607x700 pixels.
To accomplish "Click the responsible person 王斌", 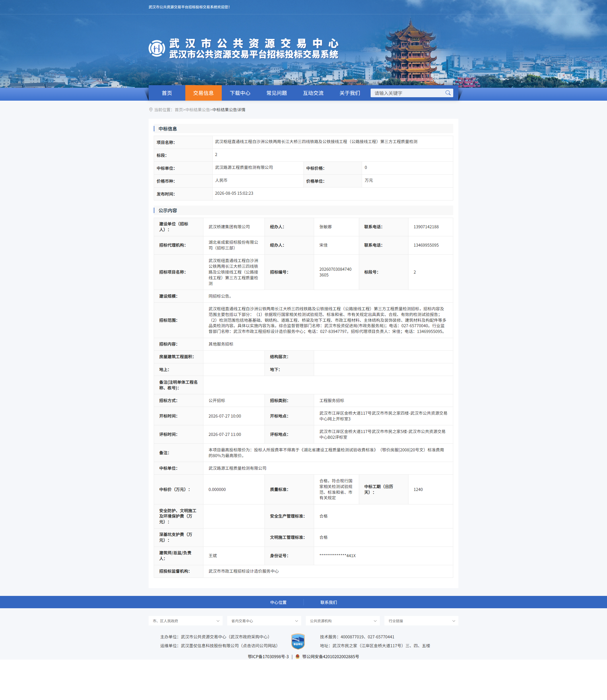I will pyautogui.click(x=213, y=555).
